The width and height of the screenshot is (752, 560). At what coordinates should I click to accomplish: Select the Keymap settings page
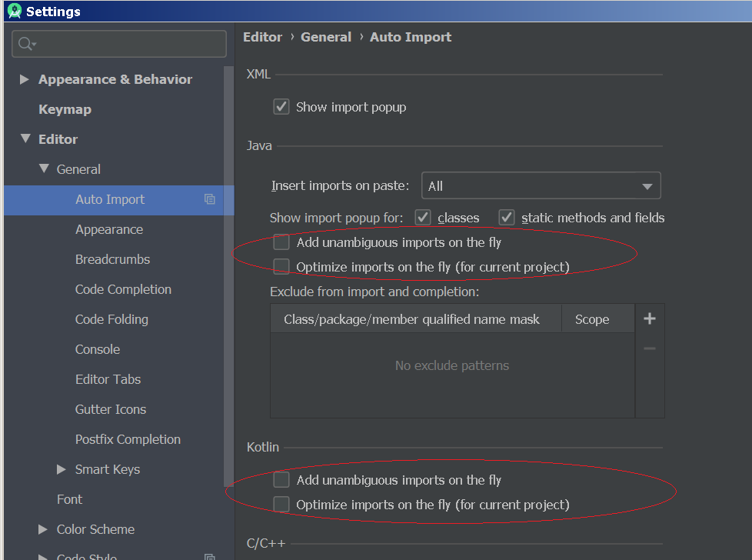65,109
